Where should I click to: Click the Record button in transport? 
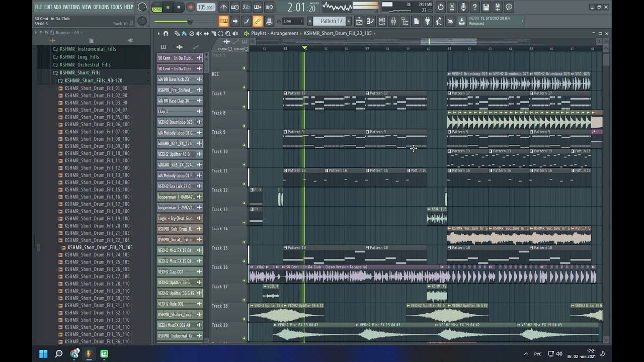[x=190, y=7]
